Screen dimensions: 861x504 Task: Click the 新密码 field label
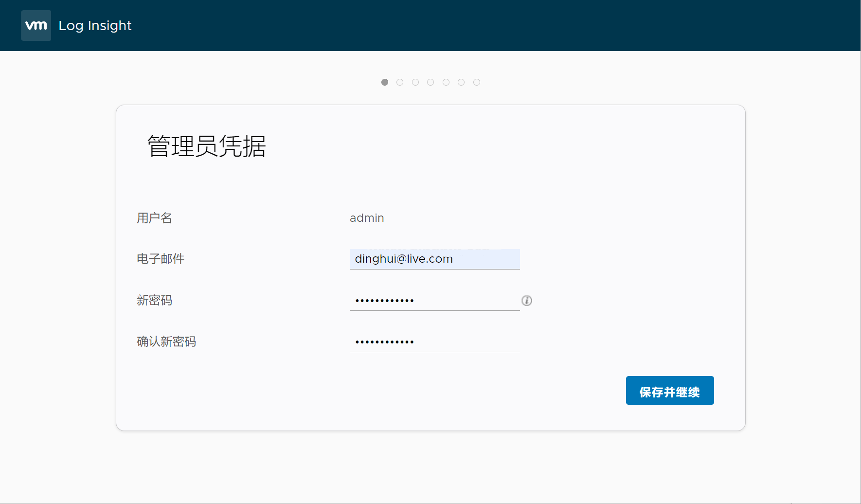click(x=154, y=301)
